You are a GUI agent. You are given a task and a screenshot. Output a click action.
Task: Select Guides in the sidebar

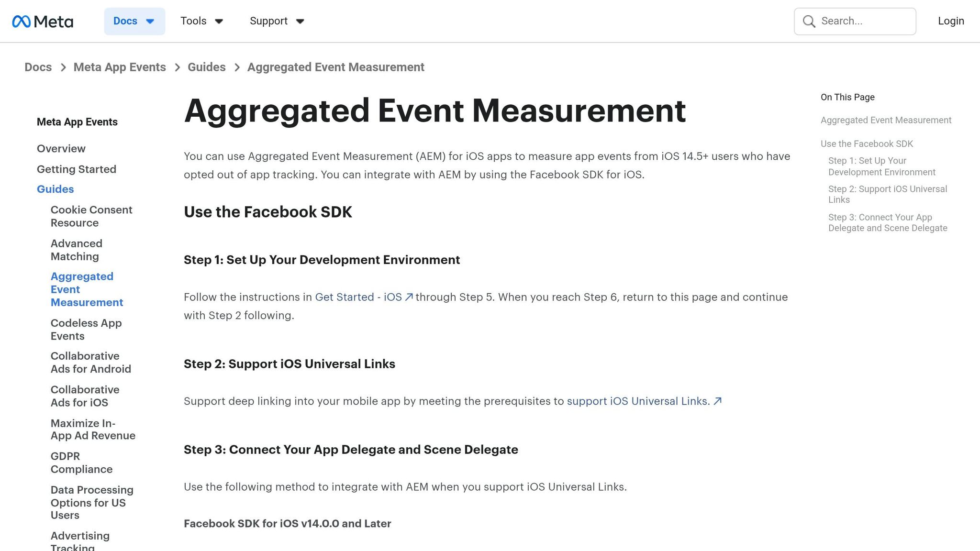click(56, 189)
